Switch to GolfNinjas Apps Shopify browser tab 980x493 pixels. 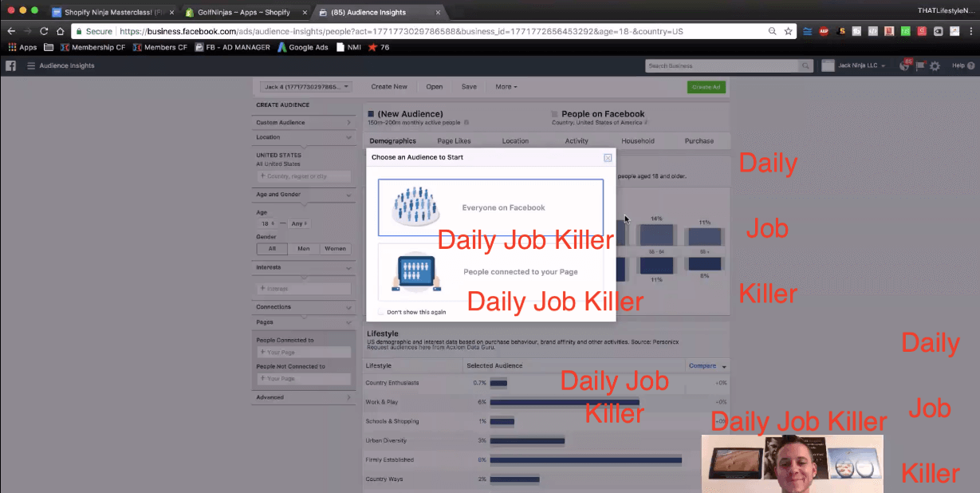pos(245,12)
